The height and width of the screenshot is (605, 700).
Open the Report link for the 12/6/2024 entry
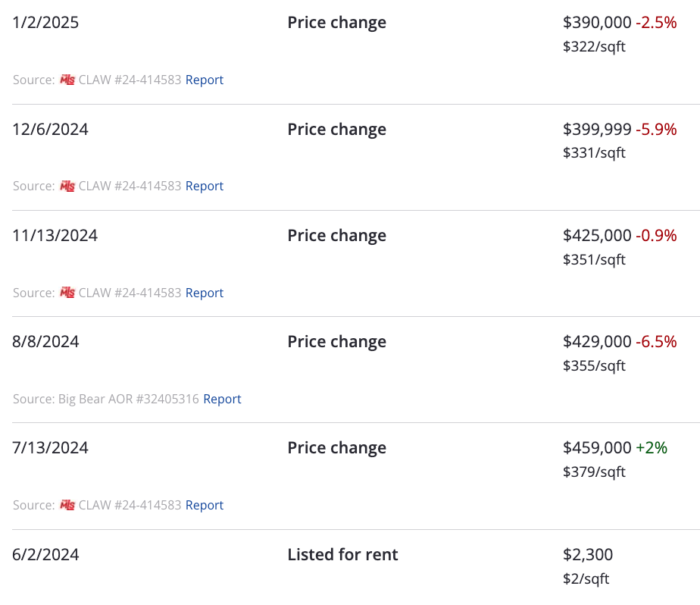[x=205, y=186]
